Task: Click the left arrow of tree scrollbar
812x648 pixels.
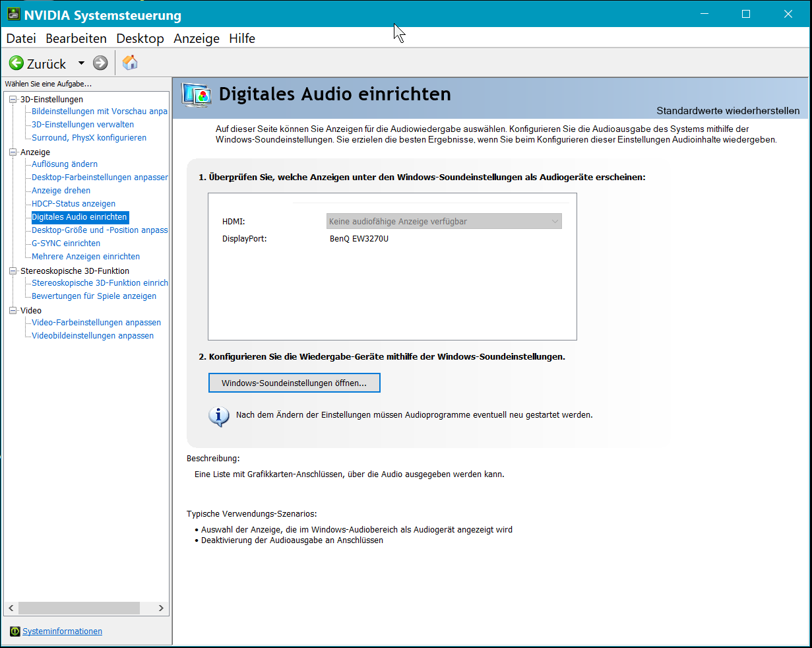Action: pos(11,608)
